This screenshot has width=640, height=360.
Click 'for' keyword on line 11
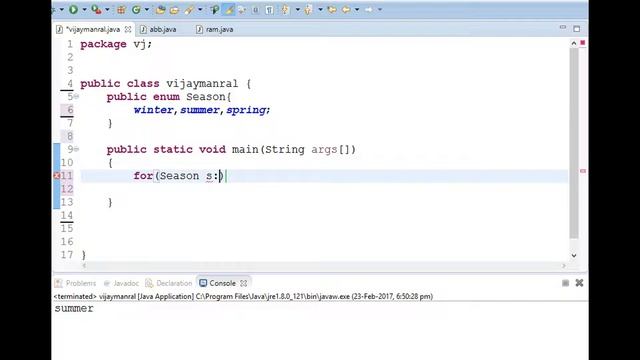coord(143,176)
